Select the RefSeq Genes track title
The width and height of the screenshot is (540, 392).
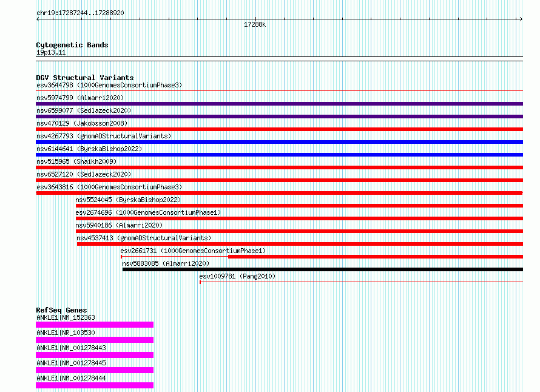tap(62, 310)
